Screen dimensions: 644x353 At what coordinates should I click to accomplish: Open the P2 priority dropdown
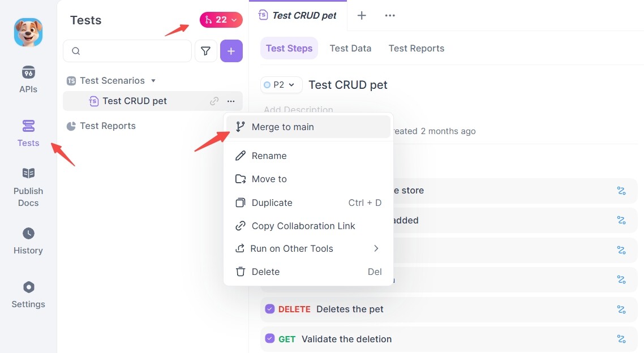(x=281, y=85)
